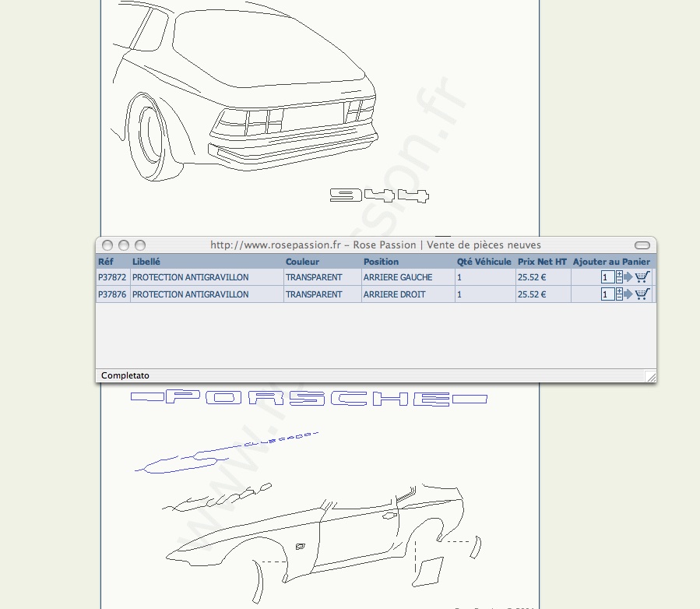This screenshot has width=700, height=609.
Task: Click the Prix Net HT column header
Action: coord(542,262)
